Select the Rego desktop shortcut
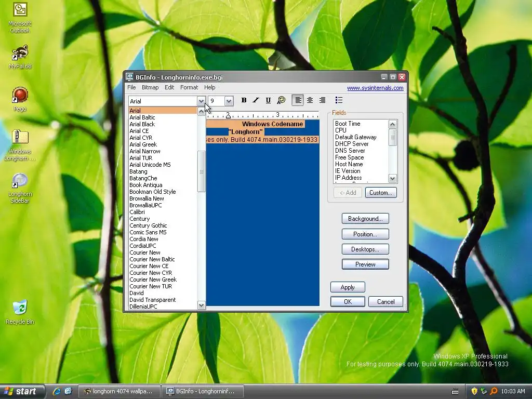The height and width of the screenshot is (399, 532). click(20, 99)
